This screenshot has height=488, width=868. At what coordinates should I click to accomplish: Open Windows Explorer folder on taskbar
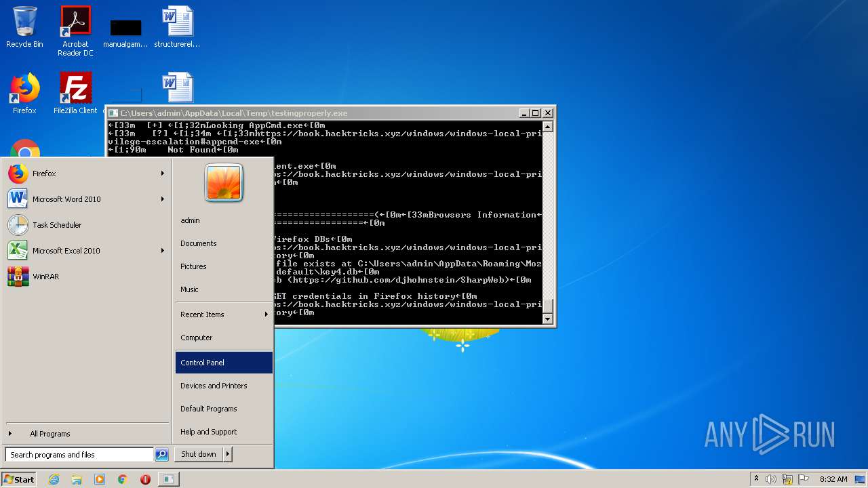coord(77,479)
